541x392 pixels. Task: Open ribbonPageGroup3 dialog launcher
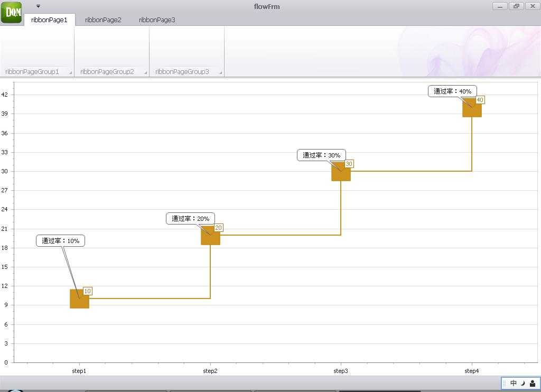click(x=220, y=72)
